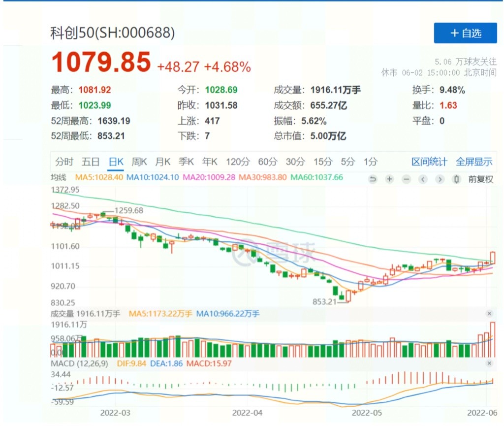The height and width of the screenshot is (426, 504).
Task: Open 全屏显示 fullscreen chart link
Action: 473,162
